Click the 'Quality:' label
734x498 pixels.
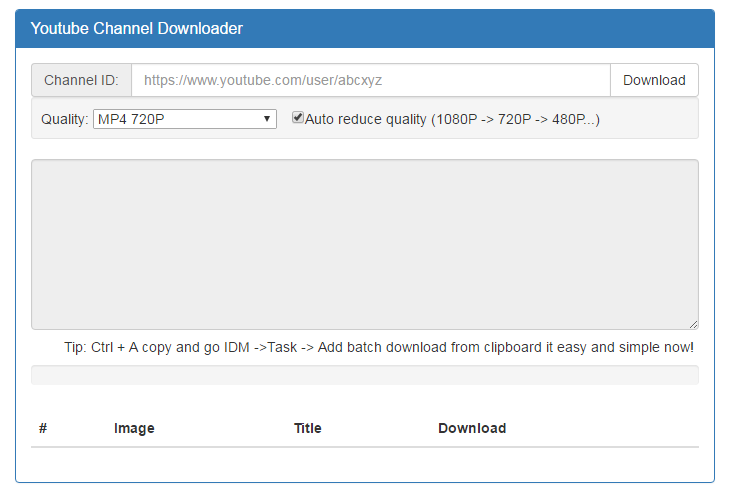point(65,119)
